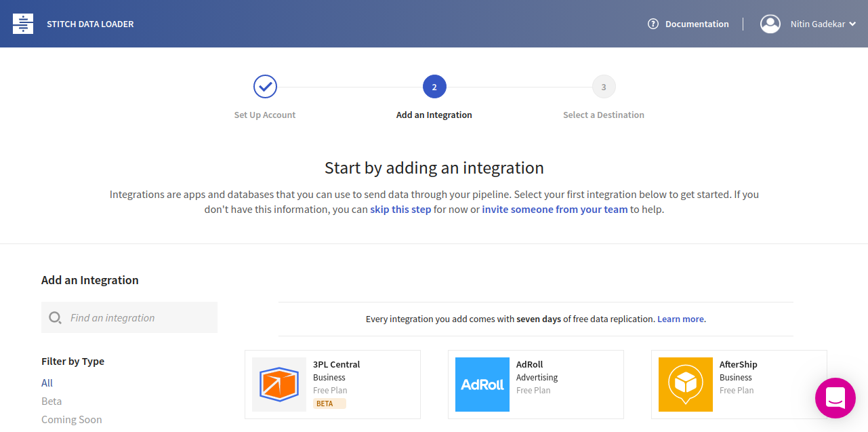
Task: Filter integrations by Coming Soon
Action: (x=72, y=420)
